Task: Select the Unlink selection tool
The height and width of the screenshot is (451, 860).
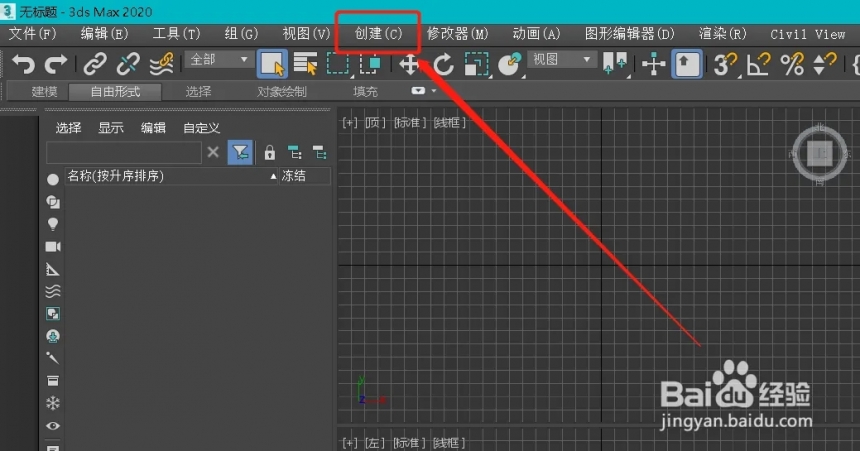Action: coord(128,64)
